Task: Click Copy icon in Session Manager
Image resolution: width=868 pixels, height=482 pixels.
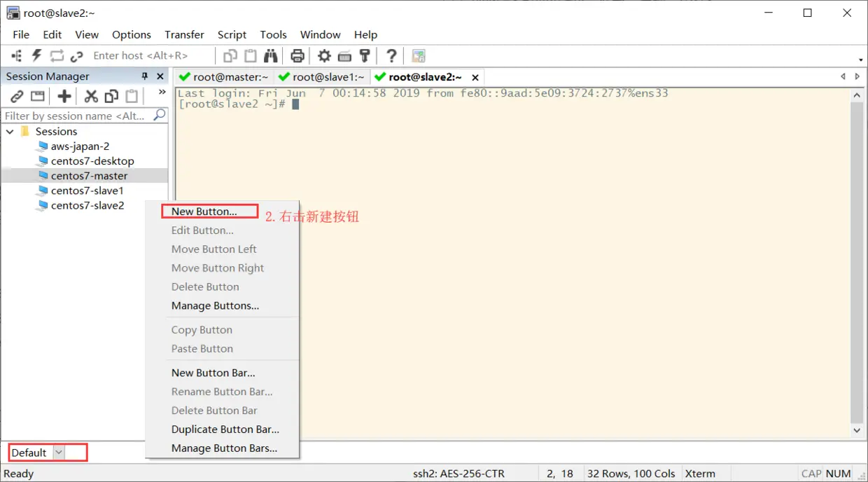Action: (x=111, y=96)
